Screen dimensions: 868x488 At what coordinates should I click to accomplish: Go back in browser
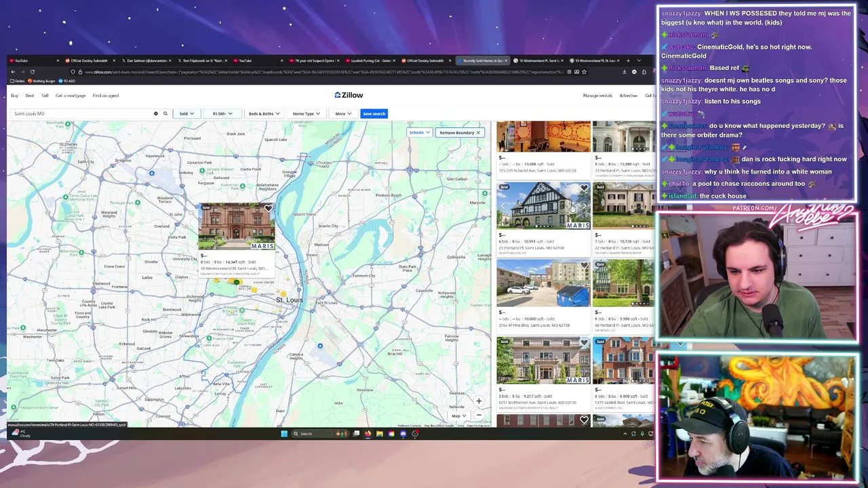point(13,72)
